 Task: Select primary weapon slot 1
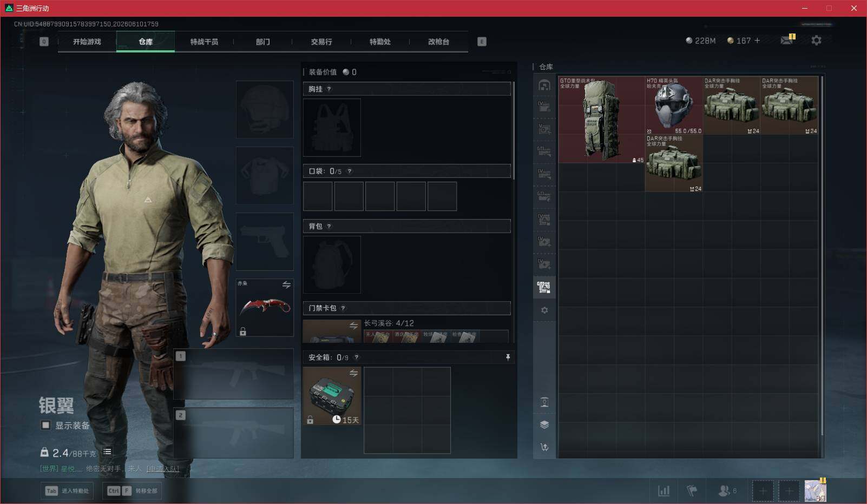coord(234,374)
